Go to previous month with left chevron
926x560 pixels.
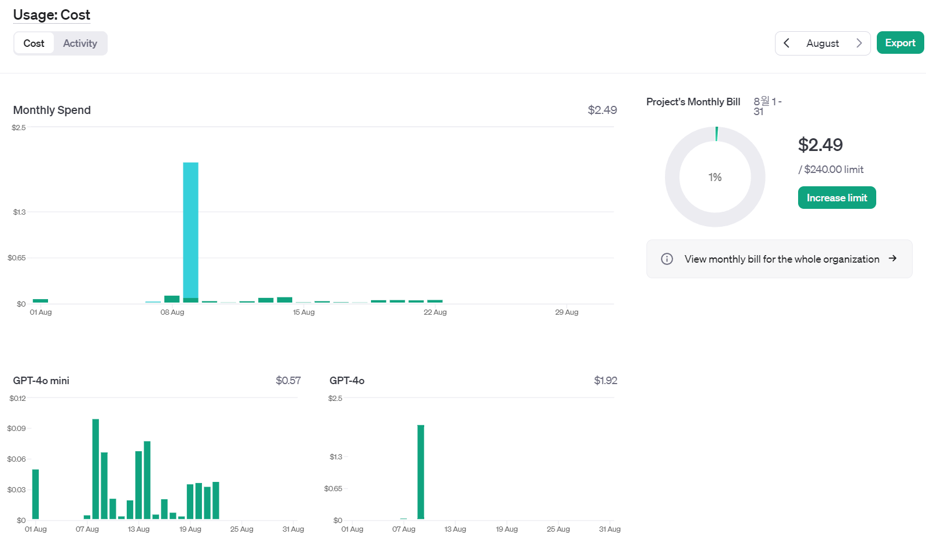click(x=787, y=43)
